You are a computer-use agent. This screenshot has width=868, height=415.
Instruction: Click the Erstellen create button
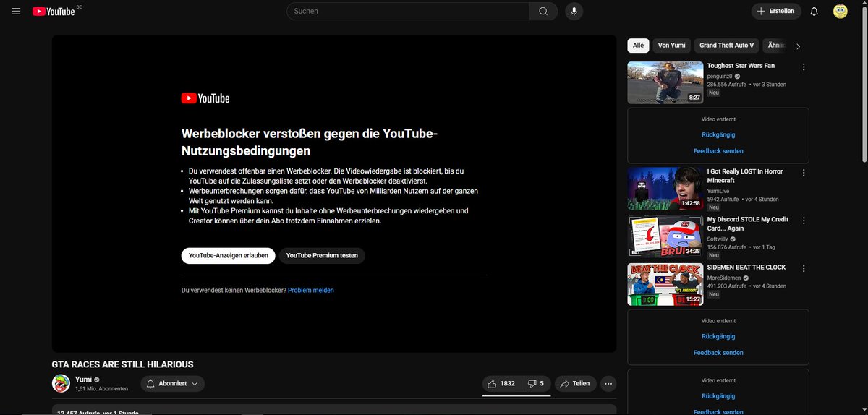click(775, 11)
